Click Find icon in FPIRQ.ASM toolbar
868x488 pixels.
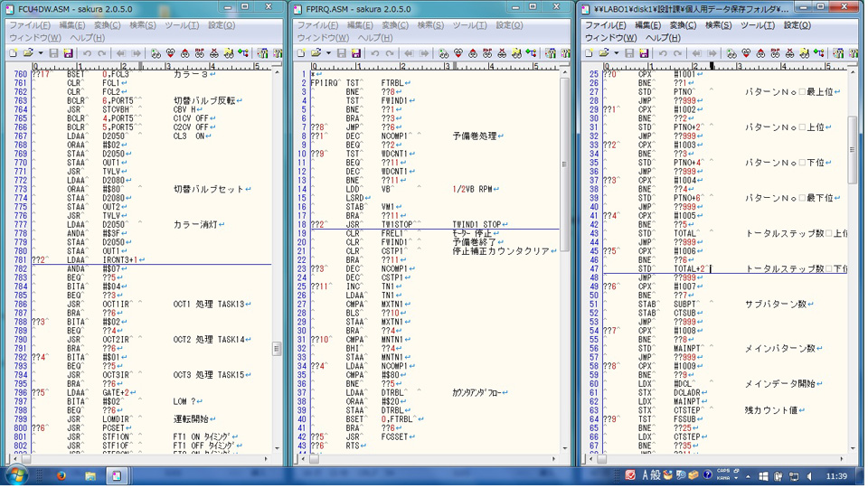pos(443,53)
